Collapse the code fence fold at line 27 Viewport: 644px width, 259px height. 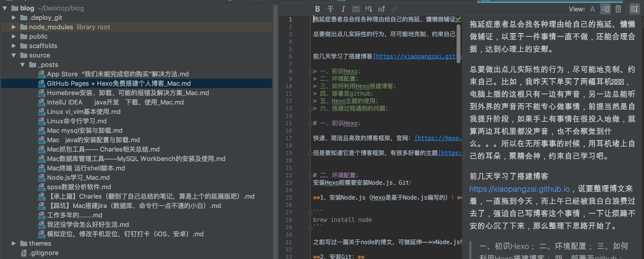(x=310, y=213)
